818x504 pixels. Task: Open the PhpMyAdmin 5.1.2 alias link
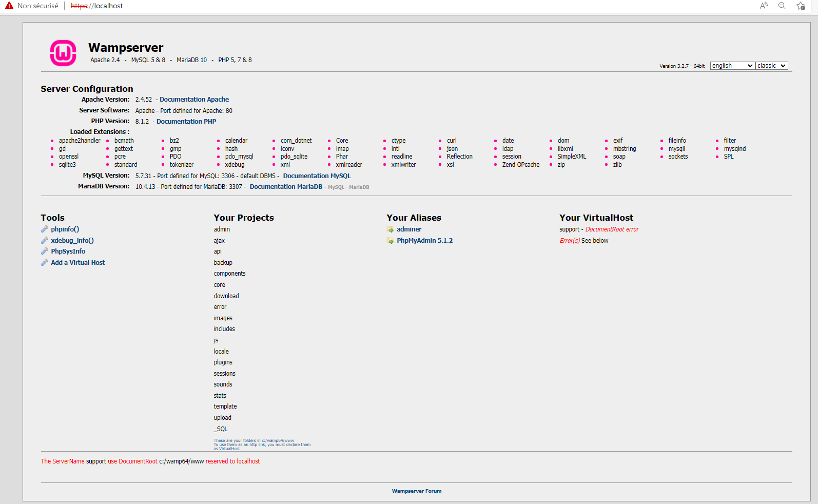click(425, 241)
